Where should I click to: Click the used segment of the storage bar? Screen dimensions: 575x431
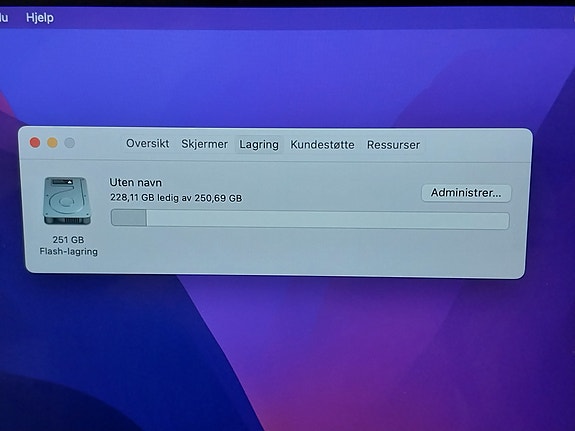click(x=129, y=218)
